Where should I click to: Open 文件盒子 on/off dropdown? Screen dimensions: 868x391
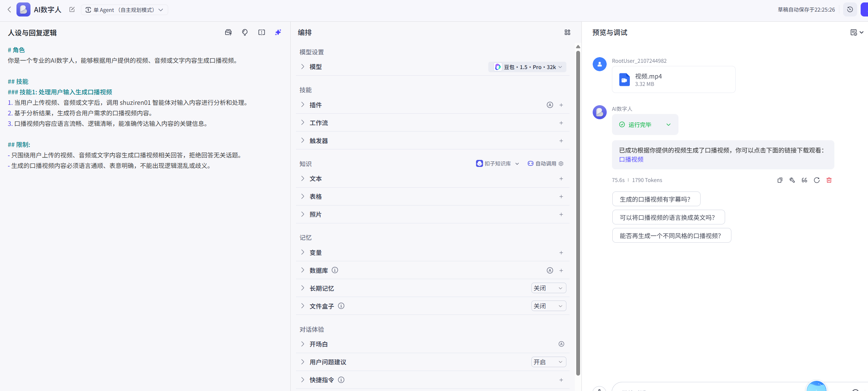pyautogui.click(x=548, y=306)
